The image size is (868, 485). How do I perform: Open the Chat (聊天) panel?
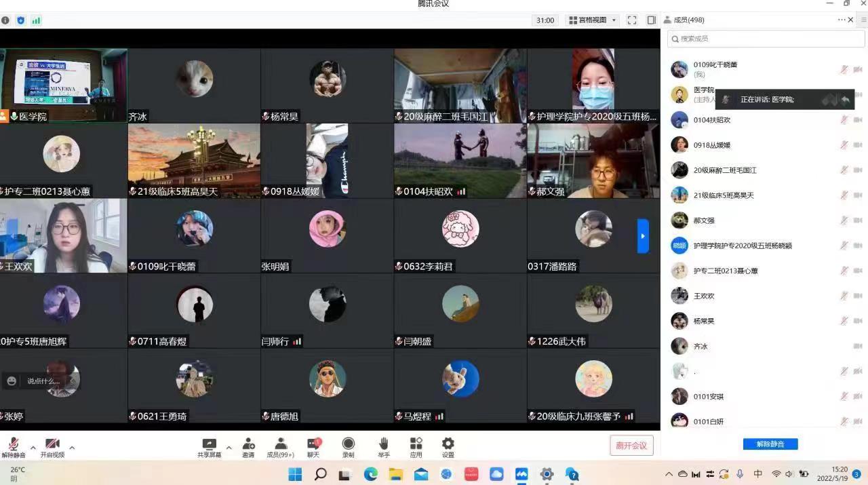coord(313,446)
